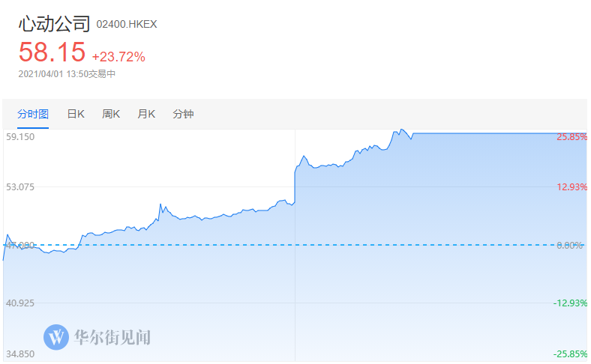This screenshot has width=591, height=364.
Task: Click the +23.72% change percentage
Action: (118, 57)
